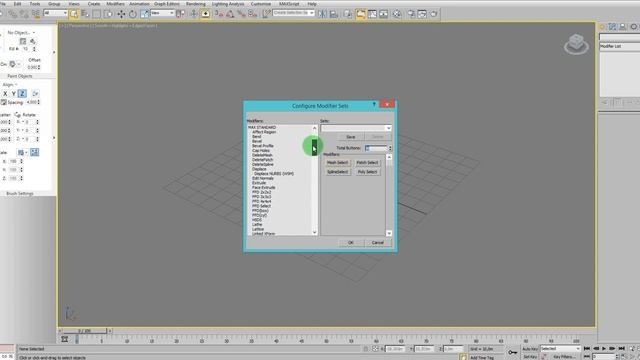
Task: Expand the Brush Settings rollout
Action: click(20, 193)
